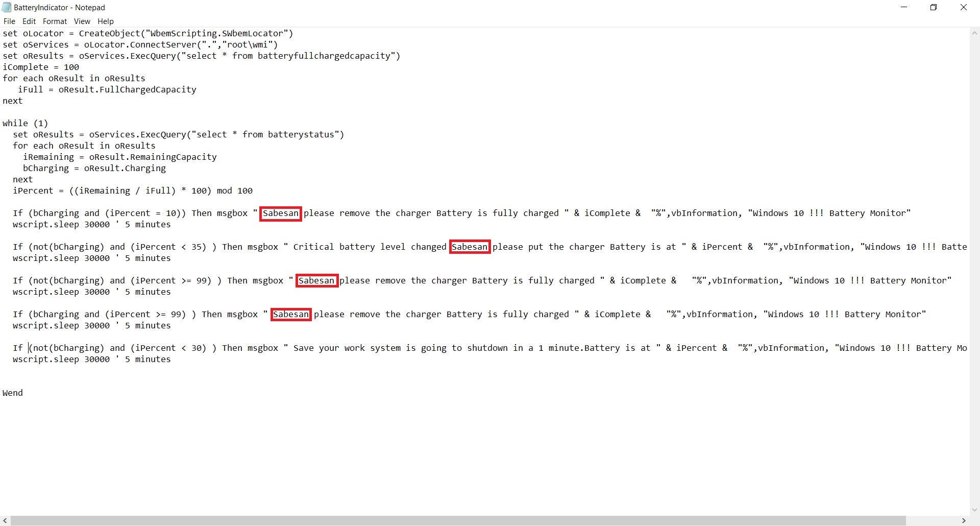
Task: Click 'iRemaining = oResult.RemainingCapacity' line
Action: click(x=120, y=157)
